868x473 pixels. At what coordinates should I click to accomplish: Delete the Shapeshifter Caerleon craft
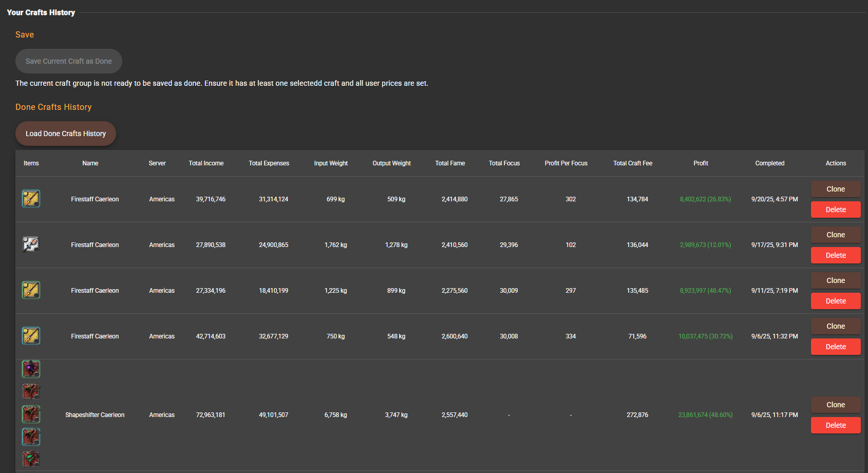coord(835,425)
